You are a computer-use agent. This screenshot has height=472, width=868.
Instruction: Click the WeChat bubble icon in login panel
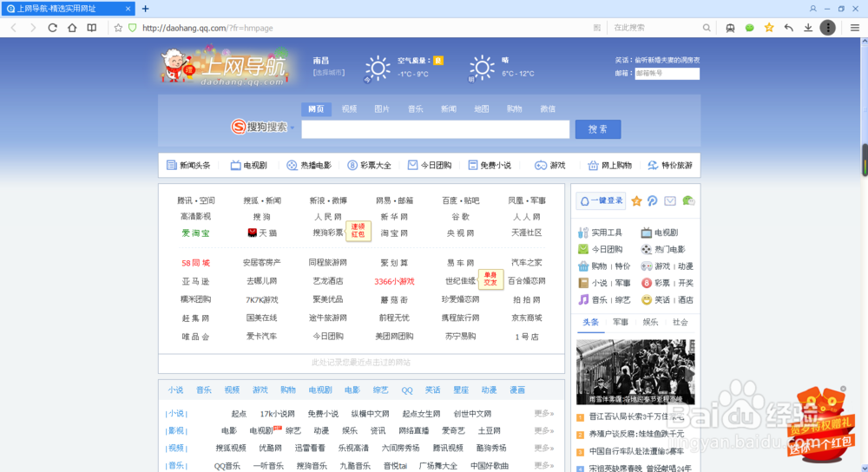pos(688,201)
